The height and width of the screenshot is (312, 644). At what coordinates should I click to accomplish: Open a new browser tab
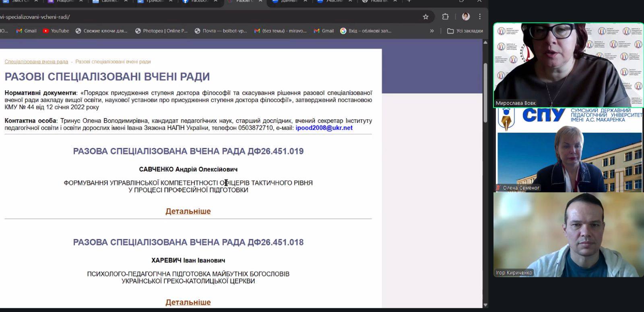click(409, 2)
